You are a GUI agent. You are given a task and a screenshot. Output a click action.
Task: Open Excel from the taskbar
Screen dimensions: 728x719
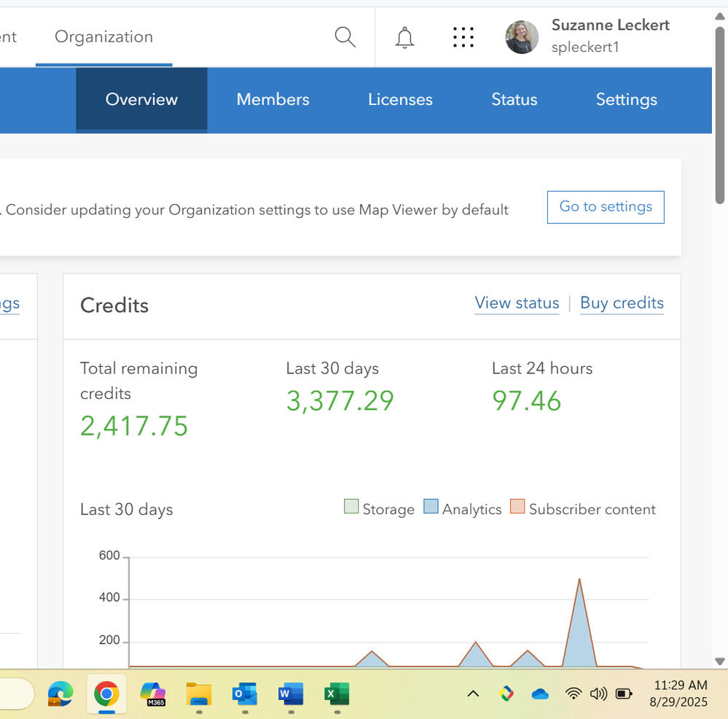(336, 693)
